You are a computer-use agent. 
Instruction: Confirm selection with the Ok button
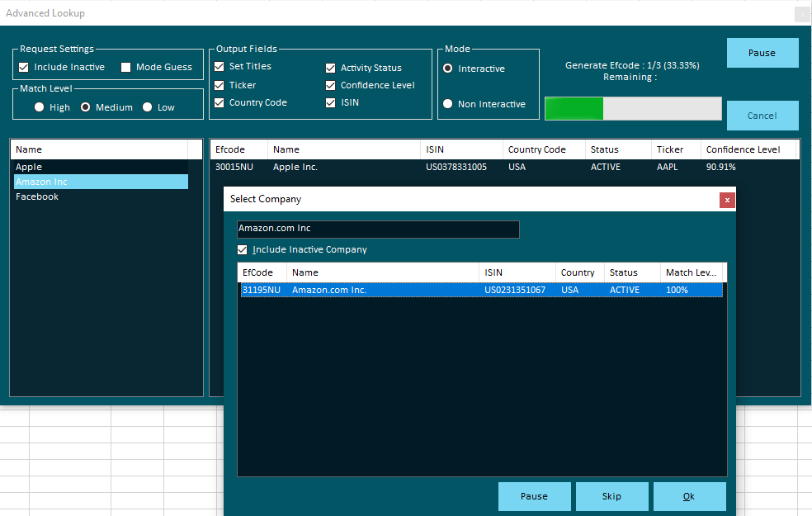(689, 496)
